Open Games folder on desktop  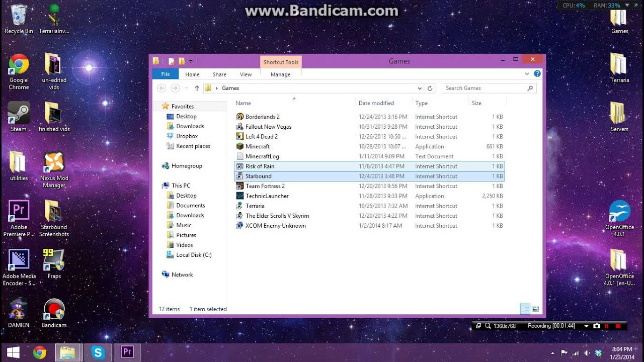619,20
